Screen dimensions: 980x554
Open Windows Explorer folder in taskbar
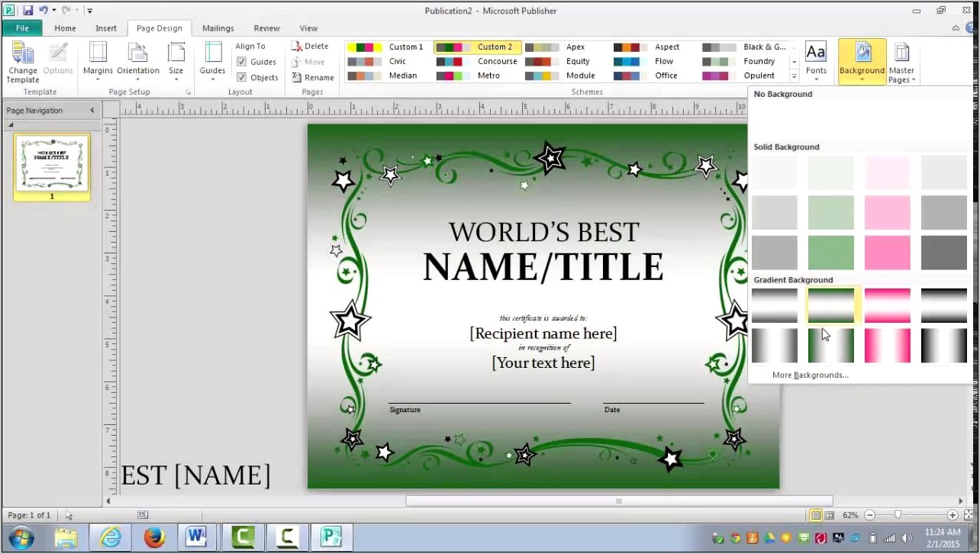click(x=66, y=538)
